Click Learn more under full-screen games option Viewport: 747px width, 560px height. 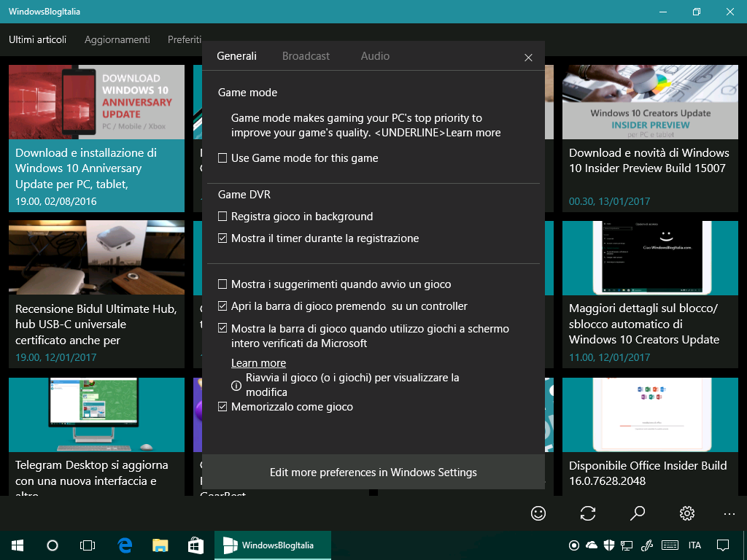tap(259, 363)
